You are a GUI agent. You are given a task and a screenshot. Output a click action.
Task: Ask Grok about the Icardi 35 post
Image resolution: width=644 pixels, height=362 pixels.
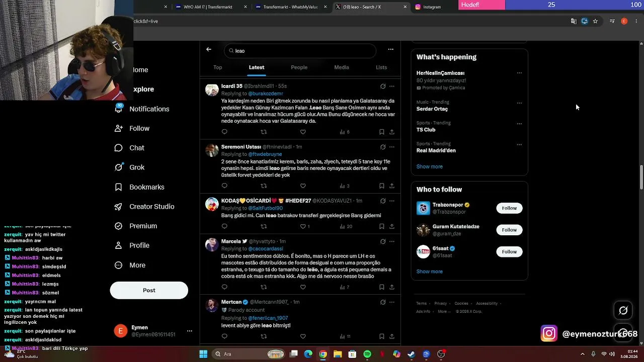(383, 86)
